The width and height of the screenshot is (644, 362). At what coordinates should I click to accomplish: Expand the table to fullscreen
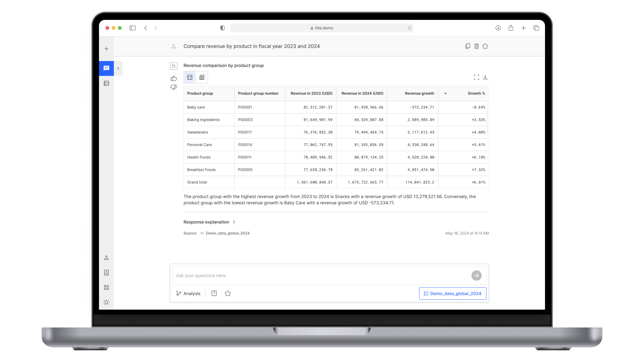tap(477, 77)
